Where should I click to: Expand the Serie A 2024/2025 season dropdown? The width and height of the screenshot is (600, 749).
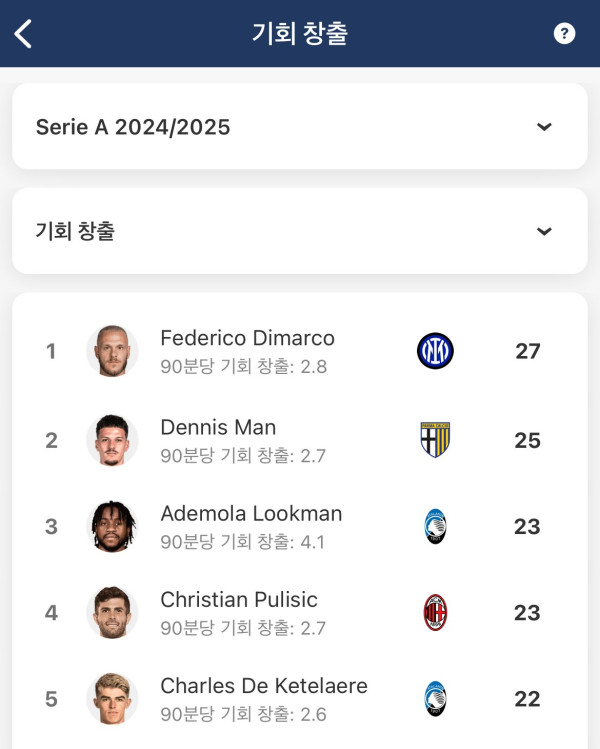[x=300, y=126]
